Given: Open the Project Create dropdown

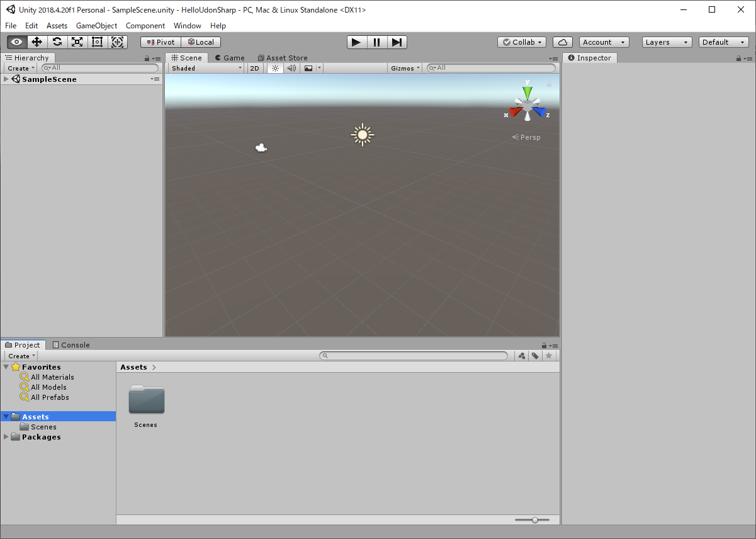Looking at the screenshot, I should point(22,356).
